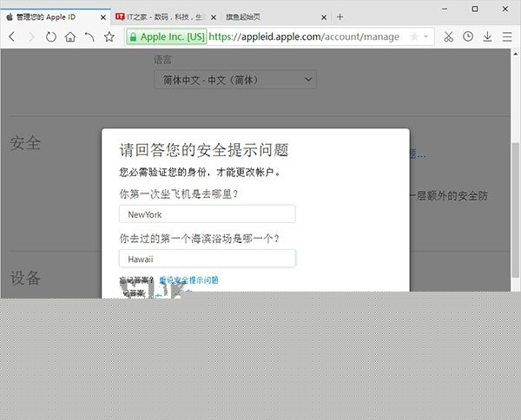Click the text 您必需验证您的身份，才能更改帐户。
The height and width of the screenshot is (420, 521).
pyautogui.click(x=200, y=172)
